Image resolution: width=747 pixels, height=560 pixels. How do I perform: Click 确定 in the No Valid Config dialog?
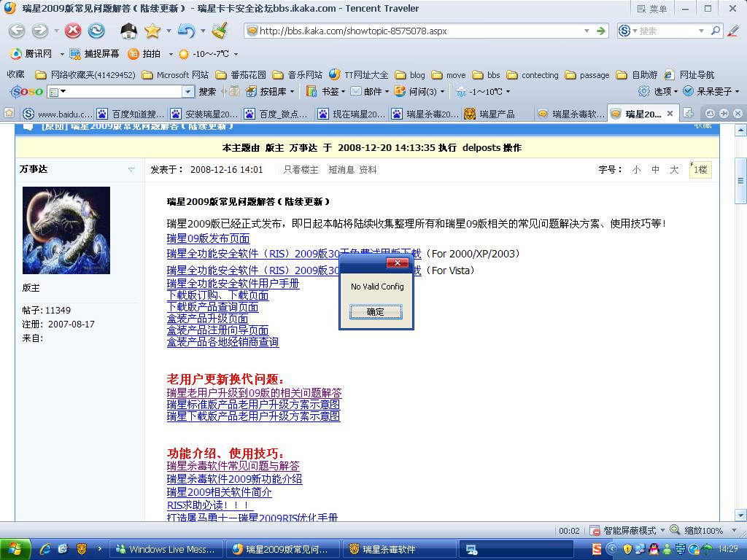tap(376, 312)
